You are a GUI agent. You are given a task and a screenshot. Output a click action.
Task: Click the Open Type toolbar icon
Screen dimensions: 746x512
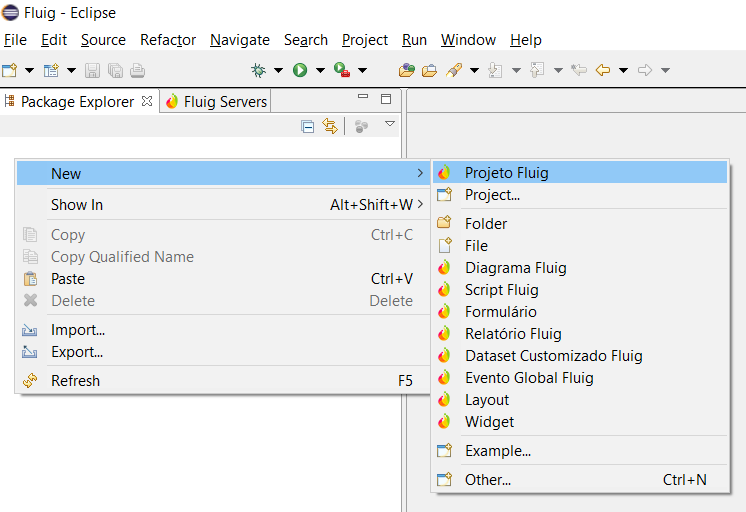click(407, 70)
